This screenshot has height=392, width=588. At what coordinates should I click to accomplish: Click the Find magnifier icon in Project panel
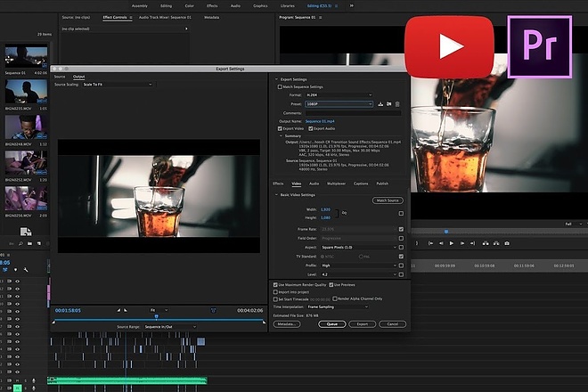point(20,244)
